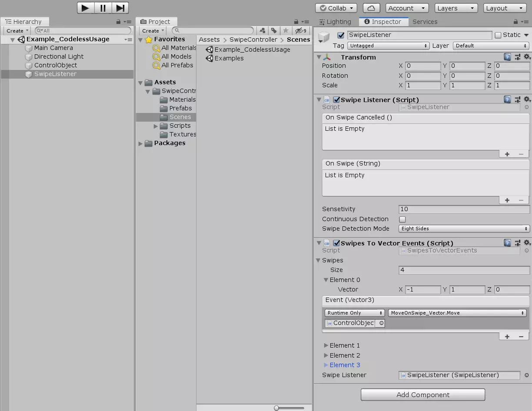Open the Tag dropdown showing Untagged
532x411 pixels.
[389, 46]
